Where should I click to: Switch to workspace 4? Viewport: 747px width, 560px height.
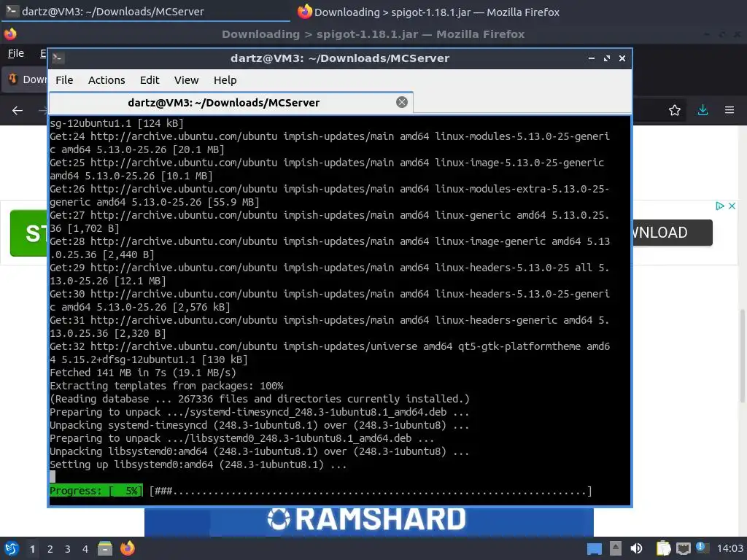[x=85, y=549]
